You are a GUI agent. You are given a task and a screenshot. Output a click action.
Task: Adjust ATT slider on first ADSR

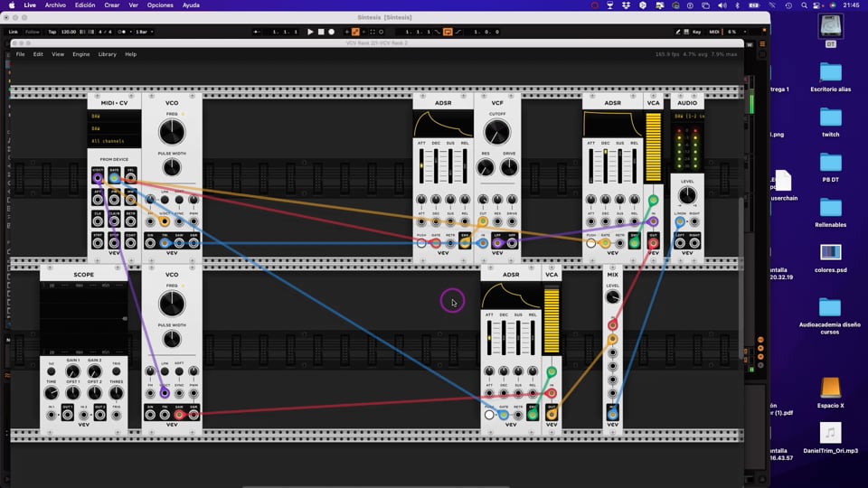pos(422,166)
